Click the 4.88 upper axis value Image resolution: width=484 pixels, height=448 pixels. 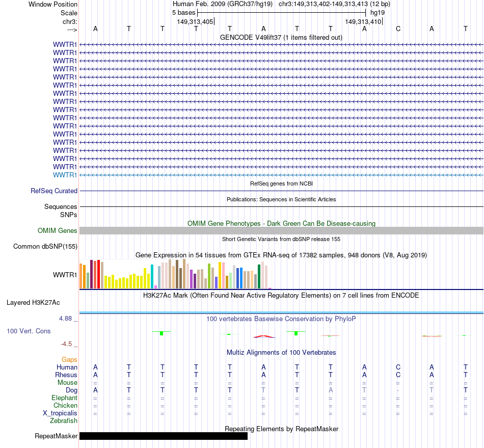point(66,319)
